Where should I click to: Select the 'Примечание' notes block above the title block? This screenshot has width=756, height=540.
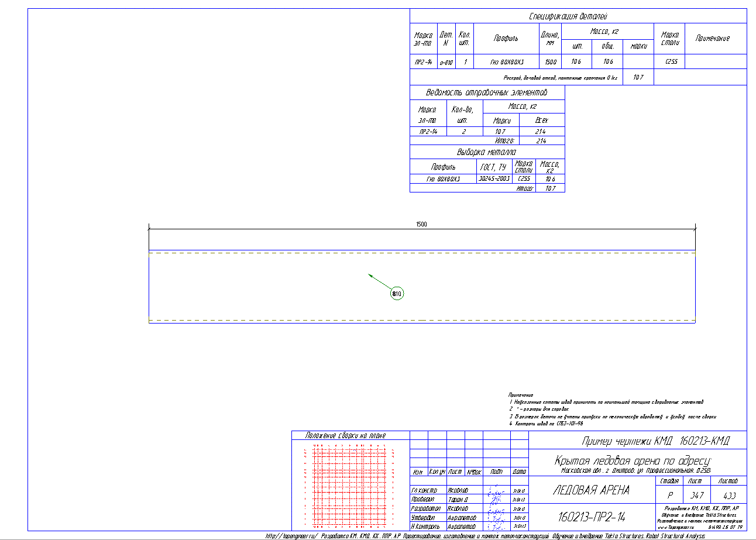click(611, 409)
